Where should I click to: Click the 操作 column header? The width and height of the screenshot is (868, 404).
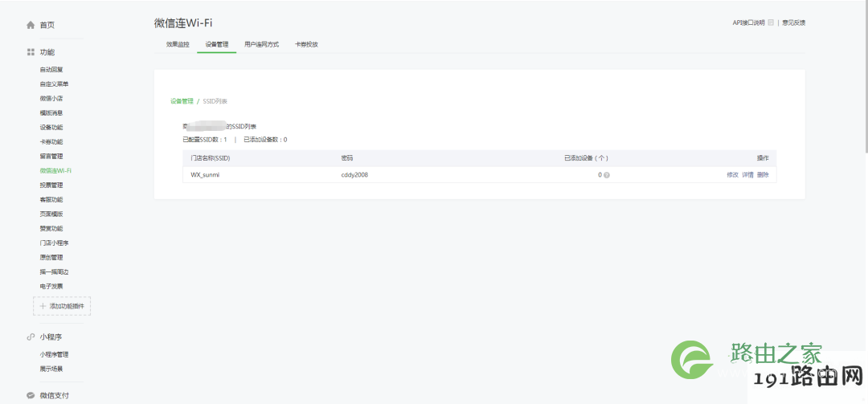(763, 158)
